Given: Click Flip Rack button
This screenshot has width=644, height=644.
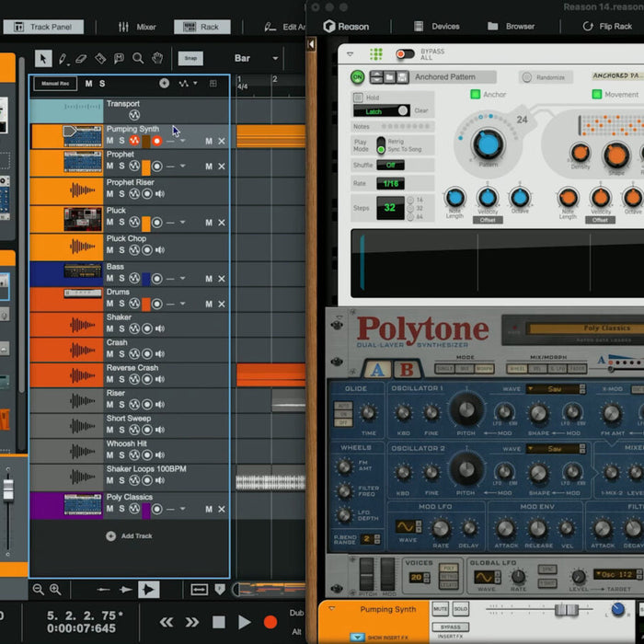Looking at the screenshot, I should click(x=607, y=27).
